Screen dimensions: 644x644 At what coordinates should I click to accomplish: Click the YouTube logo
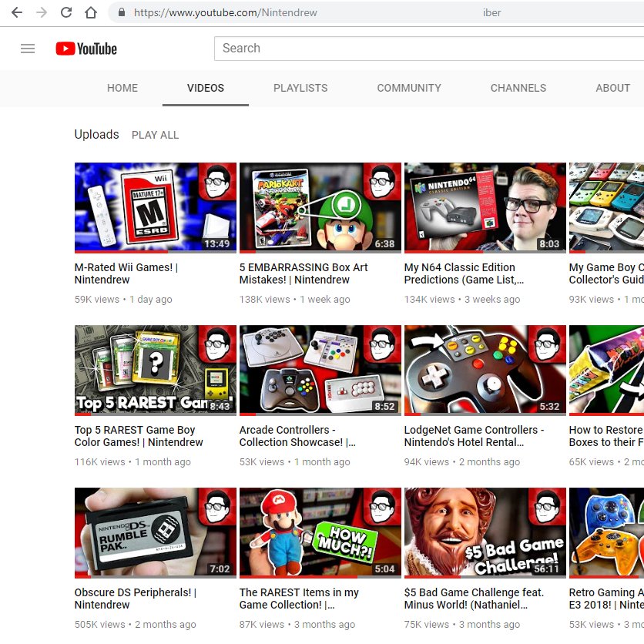coord(86,49)
